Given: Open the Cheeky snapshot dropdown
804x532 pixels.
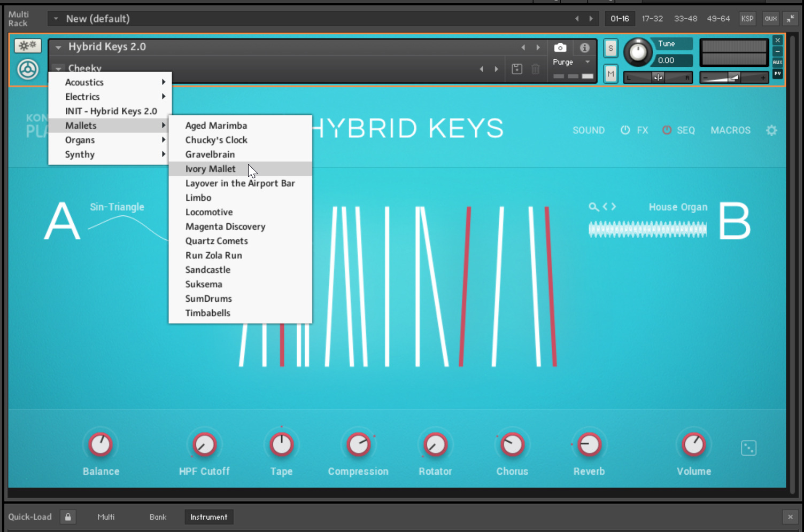Looking at the screenshot, I should 58,69.
